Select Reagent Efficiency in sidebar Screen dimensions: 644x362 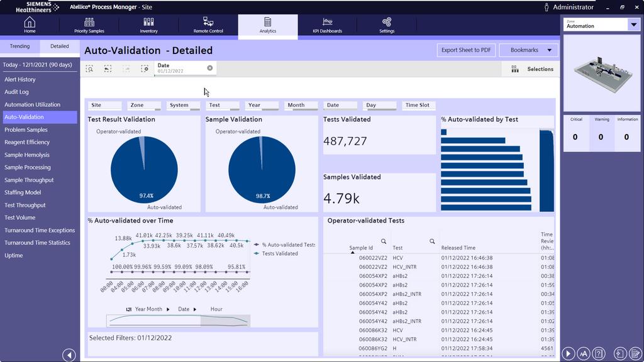27,142
